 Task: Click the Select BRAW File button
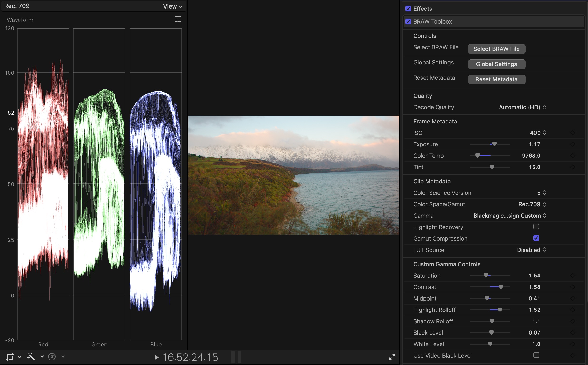click(497, 49)
